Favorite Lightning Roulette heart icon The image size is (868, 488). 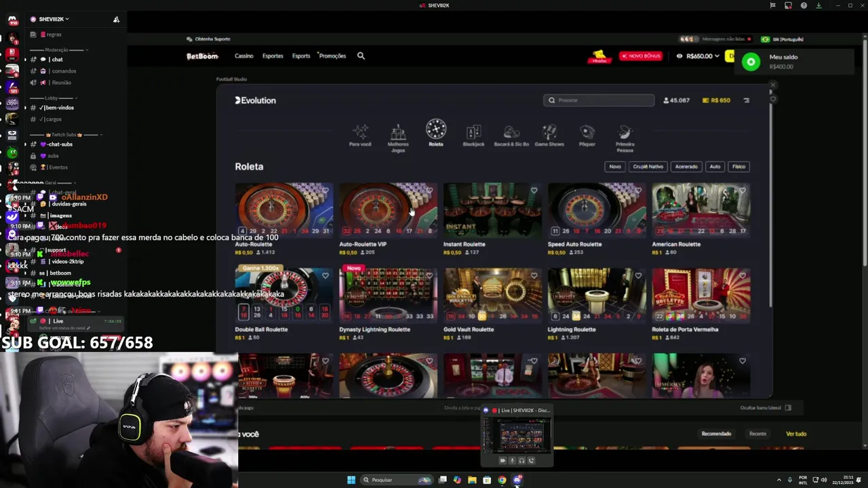click(638, 276)
